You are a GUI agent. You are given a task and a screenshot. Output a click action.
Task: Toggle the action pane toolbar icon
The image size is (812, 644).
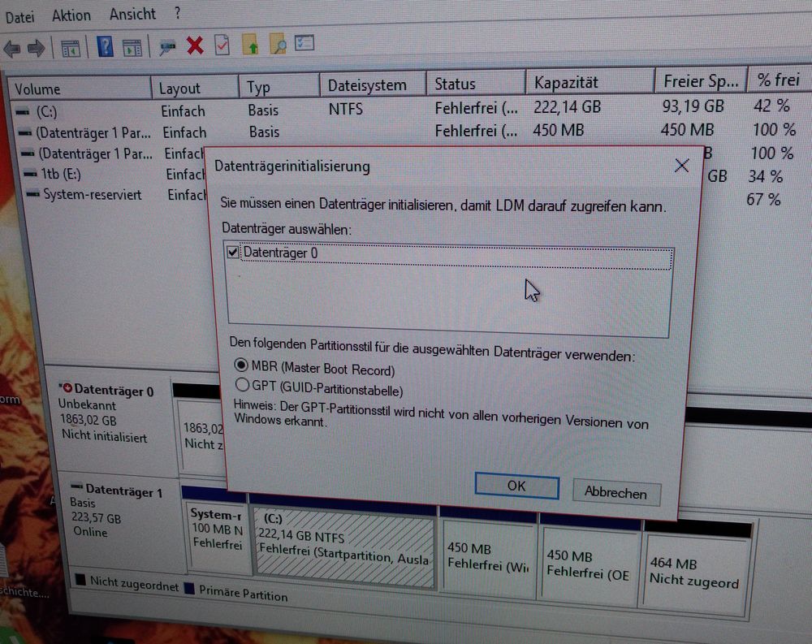tap(132, 48)
